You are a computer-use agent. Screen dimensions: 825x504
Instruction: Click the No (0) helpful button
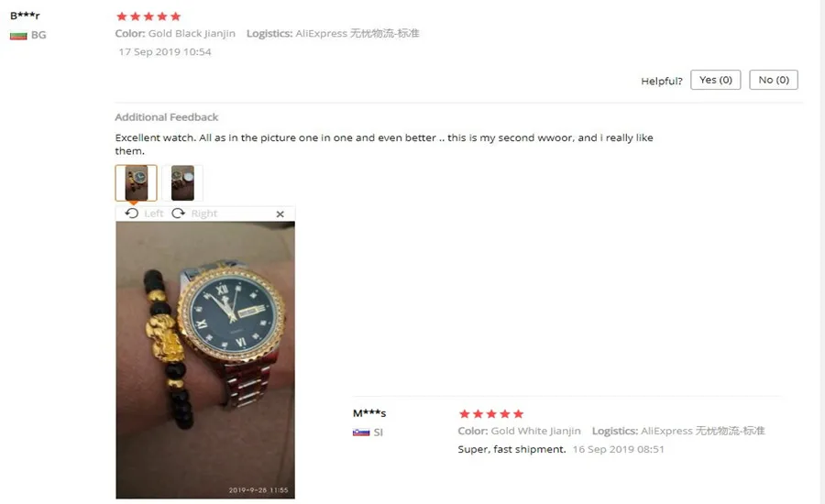[774, 80]
